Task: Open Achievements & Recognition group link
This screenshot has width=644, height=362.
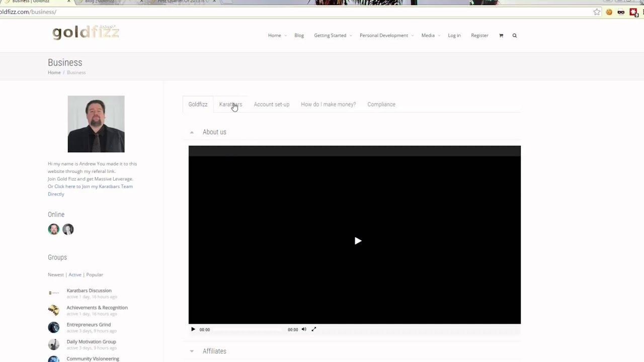Action: click(97, 308)
